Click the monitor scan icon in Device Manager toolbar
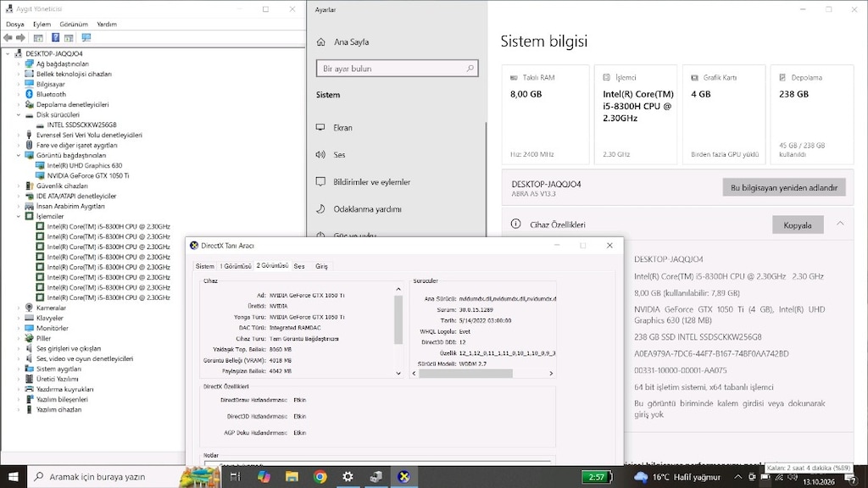 tap(86, 37)
